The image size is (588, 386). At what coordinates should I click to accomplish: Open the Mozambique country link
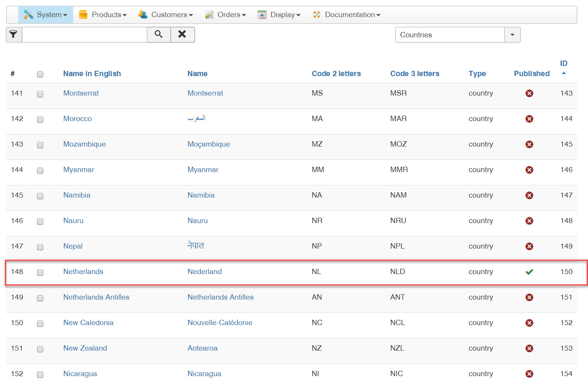[84, 144]
